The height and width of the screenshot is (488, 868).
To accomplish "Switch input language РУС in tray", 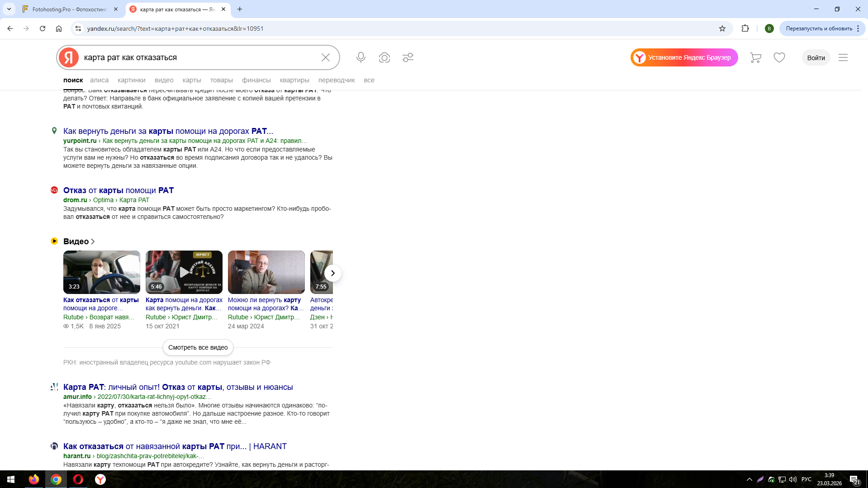I will click(x=806, y=479).
